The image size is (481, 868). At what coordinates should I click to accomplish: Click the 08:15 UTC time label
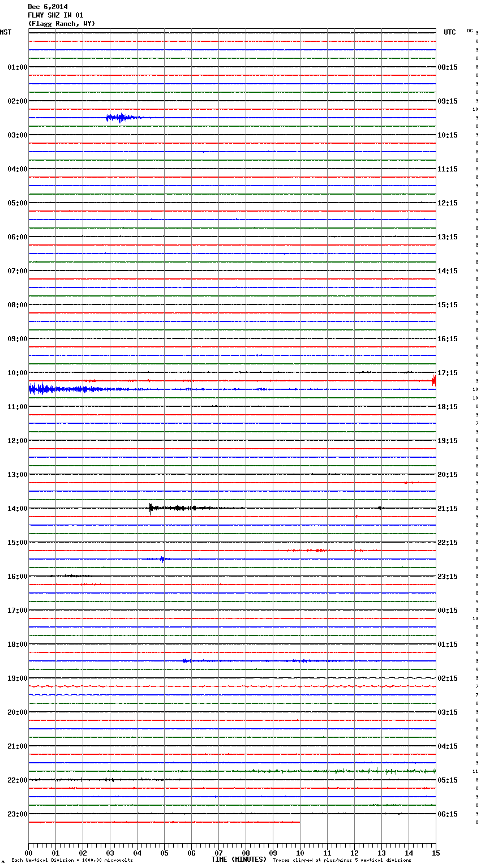pyautogui.click(x=448, y=67)
